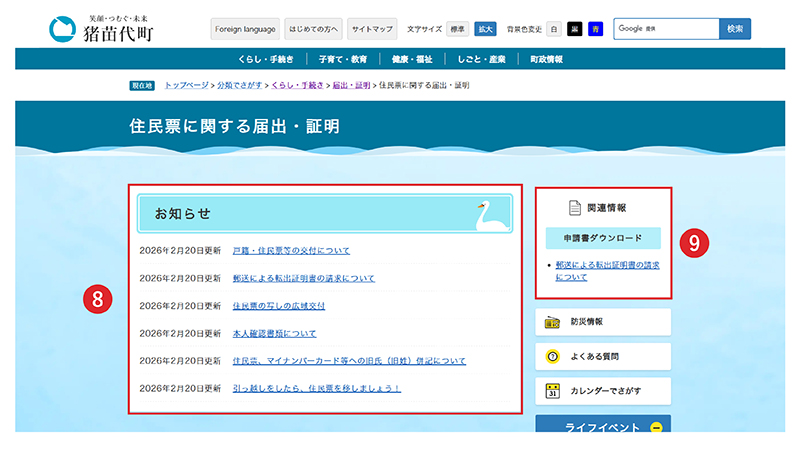Go to トップページ breadcrumb link
This screenshot has width=800, height=450.
tap(186, 85)
